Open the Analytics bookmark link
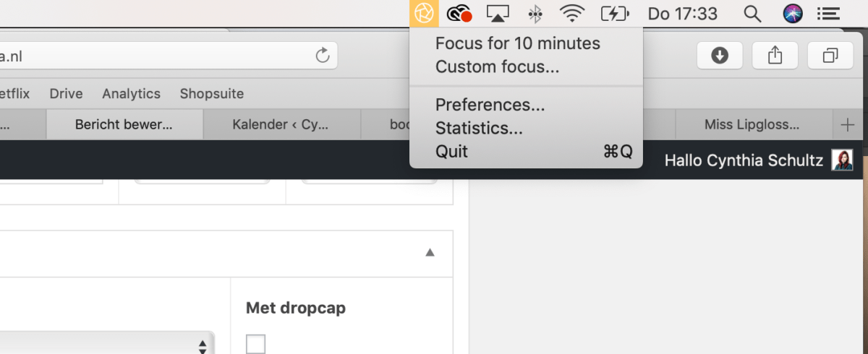The width and height of the screenshot is (868, 354). point(131,94)
